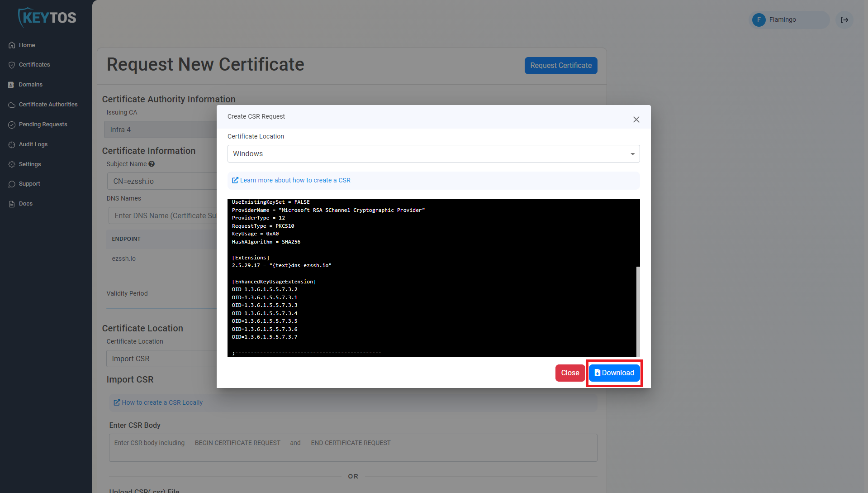This screenshot has width=868, height=493.
Task: Click the Subject Name help icon
Action: point(152,164)
